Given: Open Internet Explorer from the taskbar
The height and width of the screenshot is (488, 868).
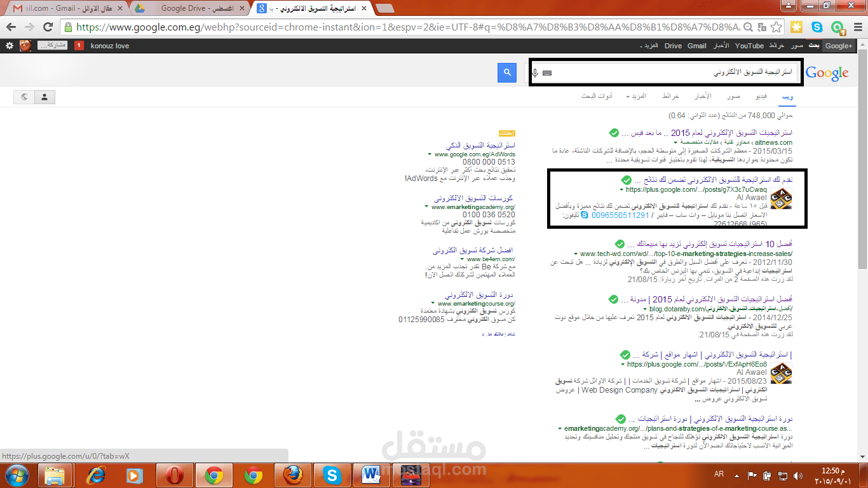Looking at the screenshot, I should pyautogui.click(x=96, y=475).
